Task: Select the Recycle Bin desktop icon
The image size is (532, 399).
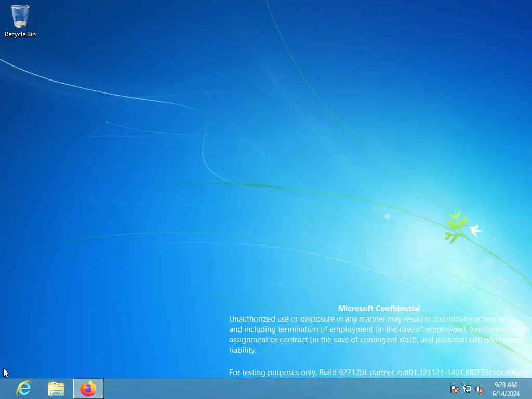Action: (20, 21)
